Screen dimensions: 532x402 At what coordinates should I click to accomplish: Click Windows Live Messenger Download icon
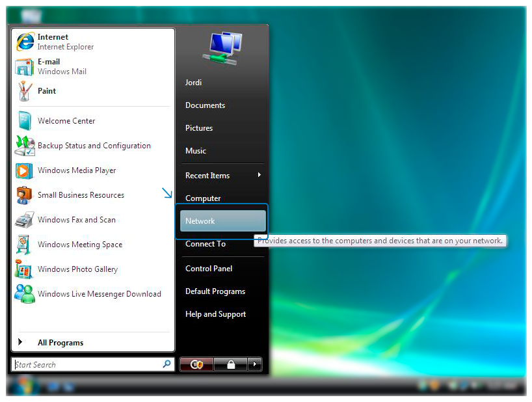coord(25,294)
